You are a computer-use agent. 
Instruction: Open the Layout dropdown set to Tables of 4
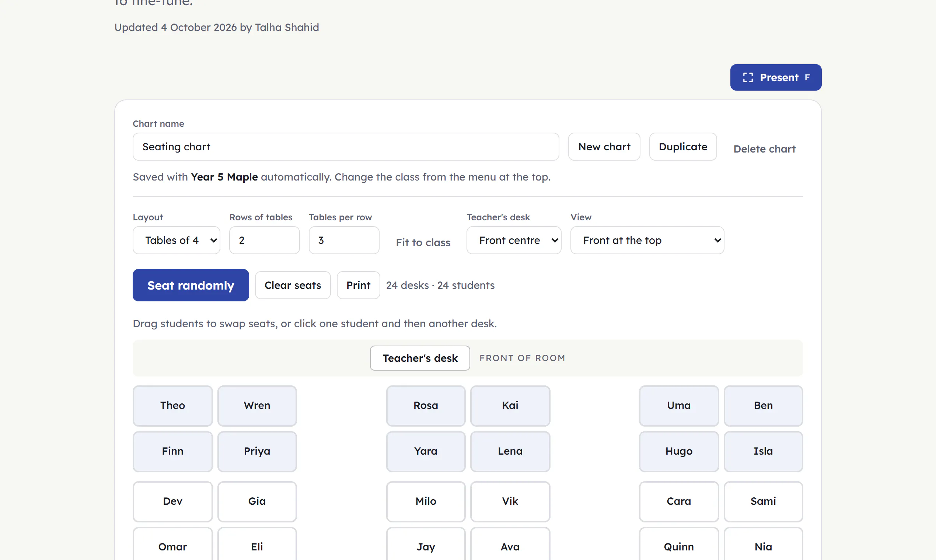[x=176, y=240]
